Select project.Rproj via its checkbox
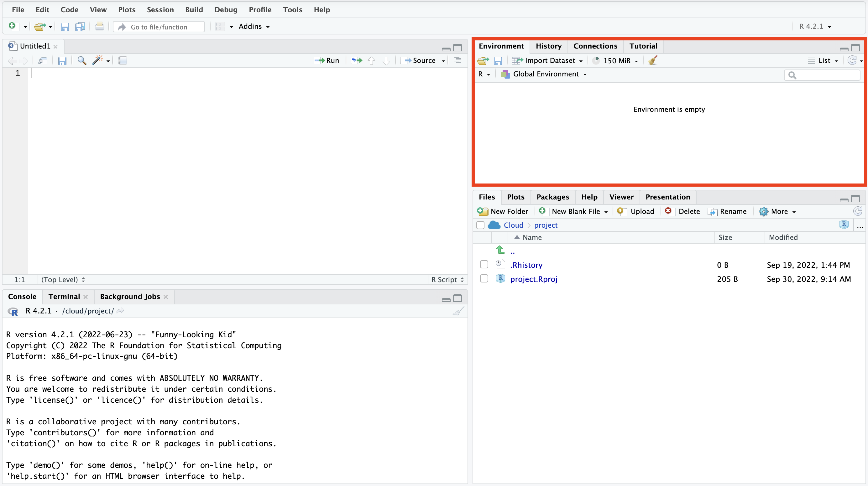The width and height of the screenshot is (868, 486). point(484,278)
